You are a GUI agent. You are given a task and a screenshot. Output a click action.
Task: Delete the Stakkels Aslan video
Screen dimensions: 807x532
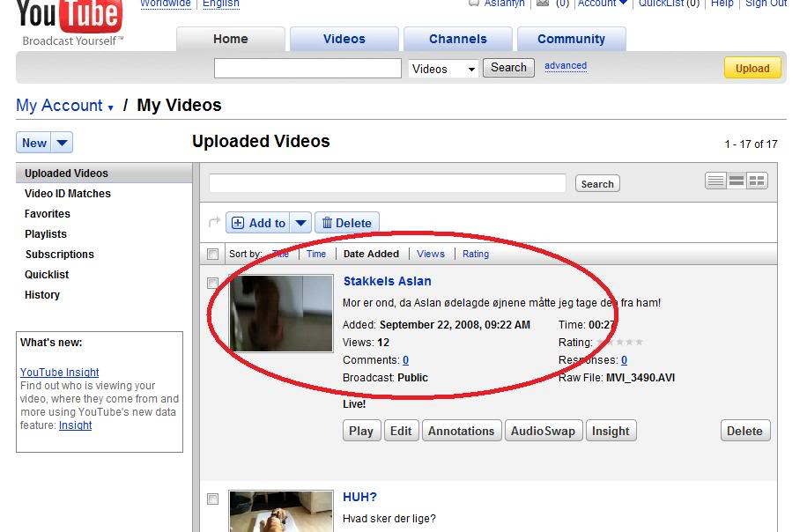point(744,431)
